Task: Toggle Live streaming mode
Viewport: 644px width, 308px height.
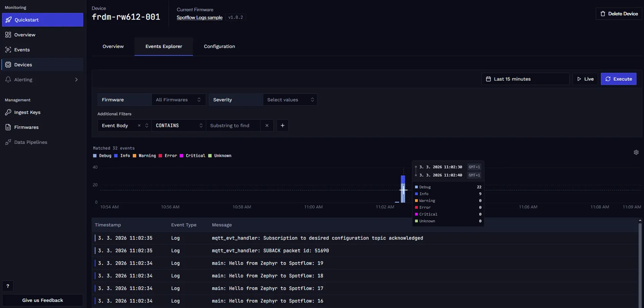Action: point(585,79)
